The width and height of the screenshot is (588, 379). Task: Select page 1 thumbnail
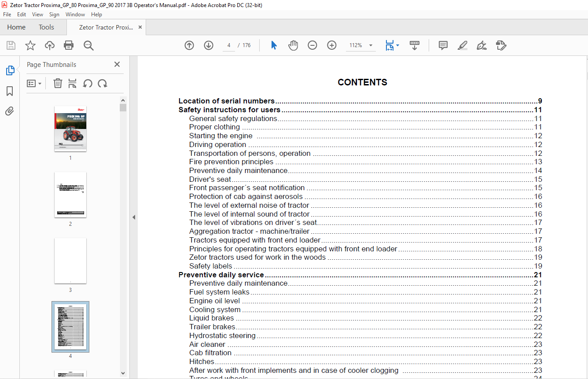pyautogui.click(x=70, y=129)
